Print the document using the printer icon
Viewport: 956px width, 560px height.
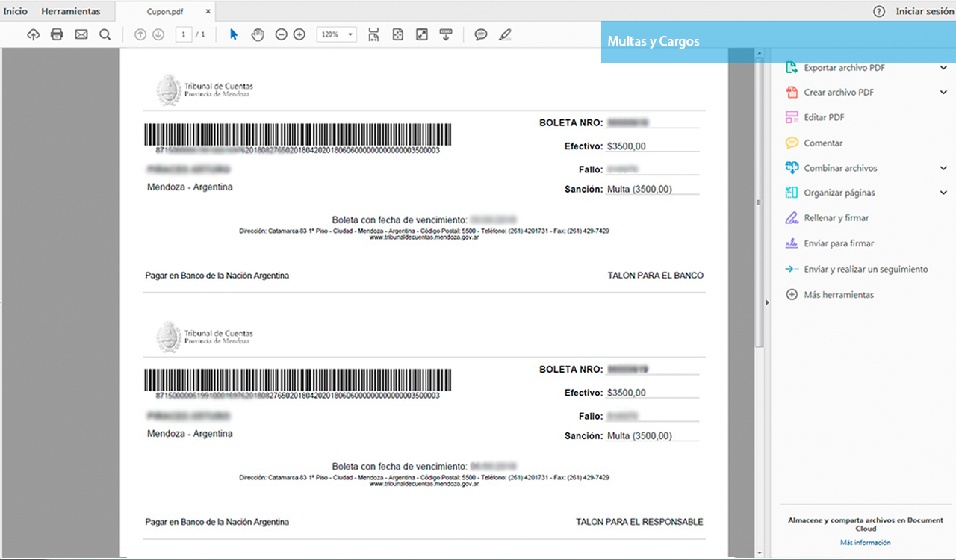point(57,34)
